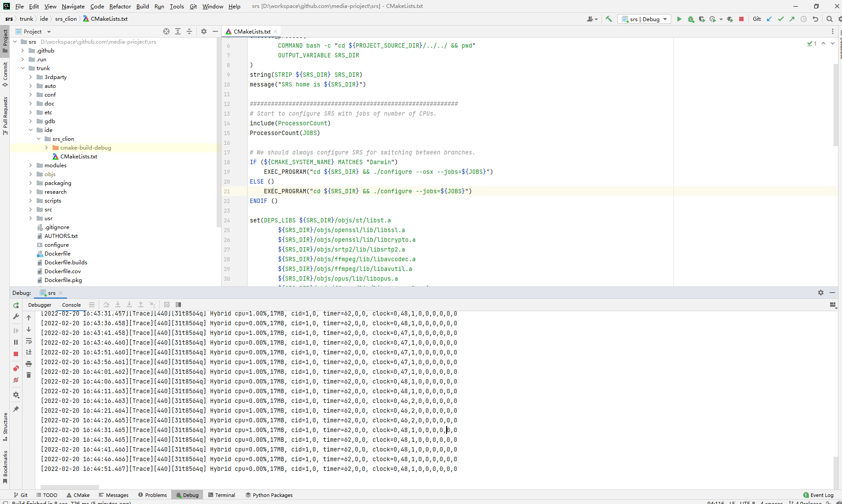Open the Event Log

pyautogui.click(x=819, y=495)
